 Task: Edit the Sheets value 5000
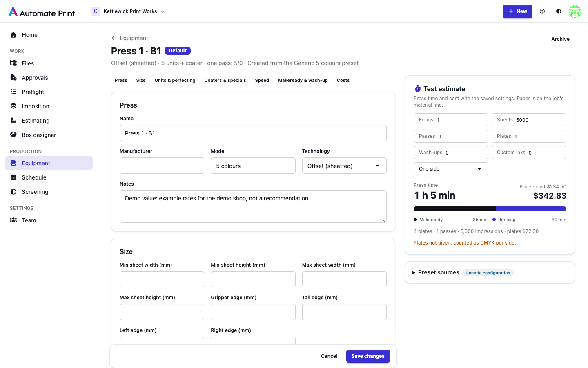(529, 120)
